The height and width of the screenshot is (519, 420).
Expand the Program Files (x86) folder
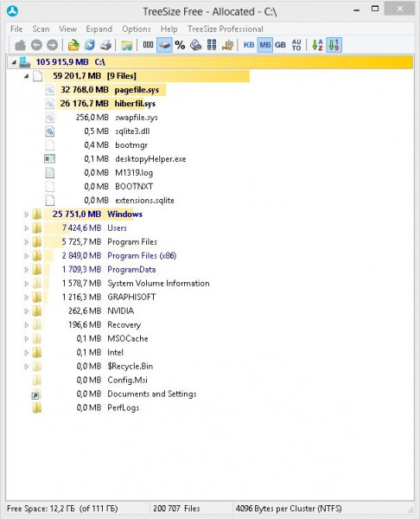27,256
